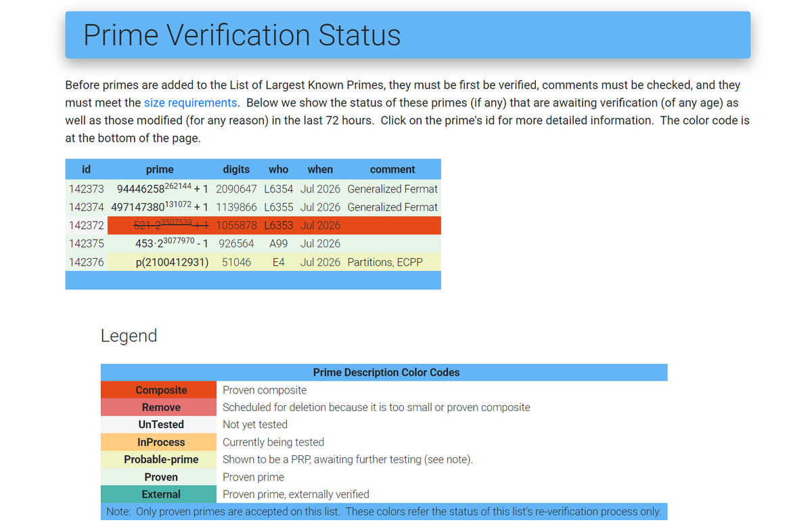812x531 pixels.
Task: Click the Composite color code cell
Action: coord(159,390)
